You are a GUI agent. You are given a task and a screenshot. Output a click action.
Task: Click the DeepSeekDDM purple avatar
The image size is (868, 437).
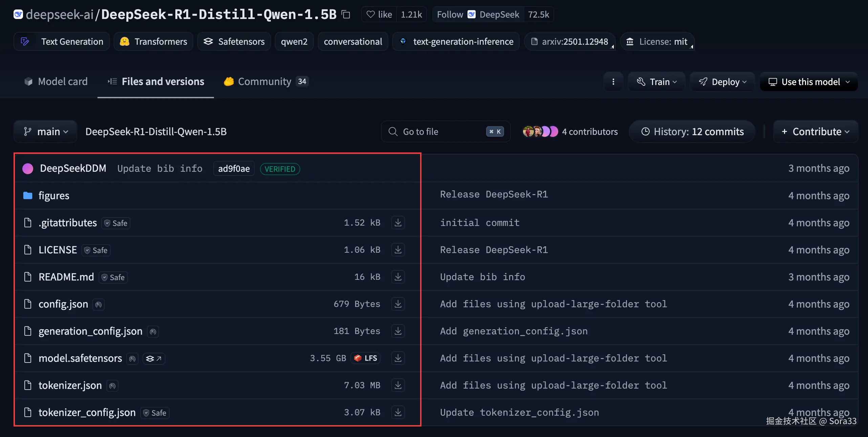[28, 169]
